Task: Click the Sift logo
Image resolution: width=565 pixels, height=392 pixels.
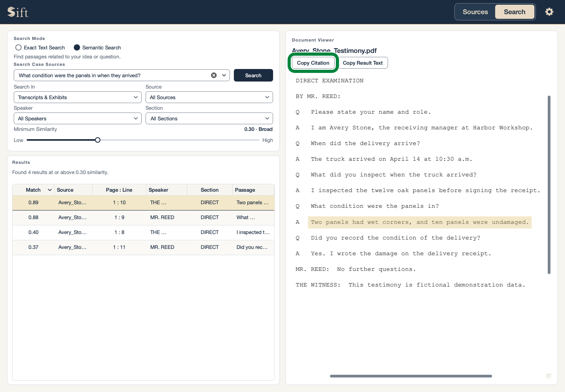Action: pyautogui.click(x=18, y=12)
